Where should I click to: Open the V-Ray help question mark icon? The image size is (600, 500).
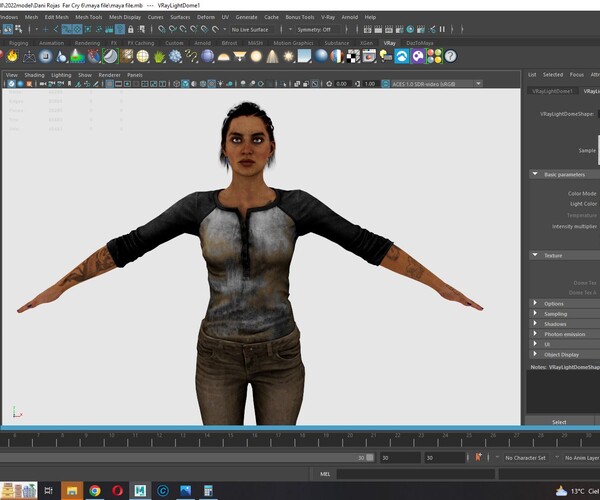click(450, 56)
